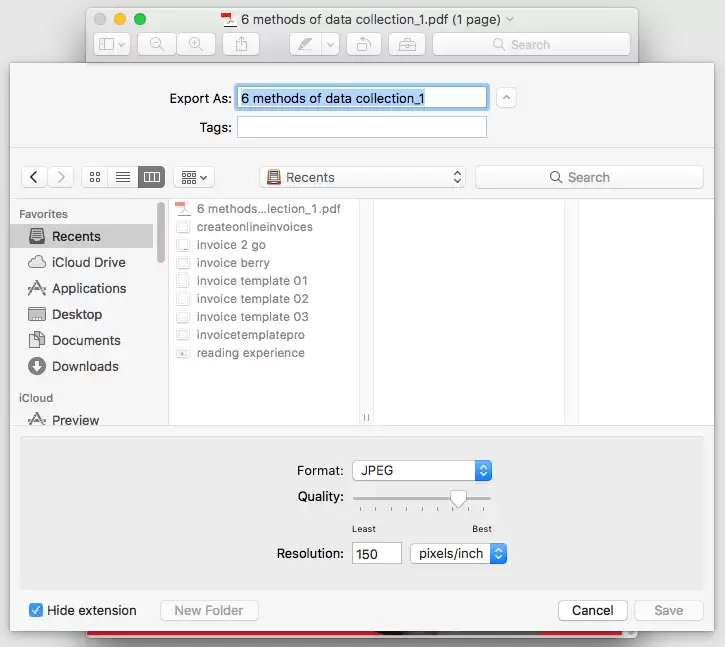
Task: Go back with the left chevron button
Action: pos(34,177)
